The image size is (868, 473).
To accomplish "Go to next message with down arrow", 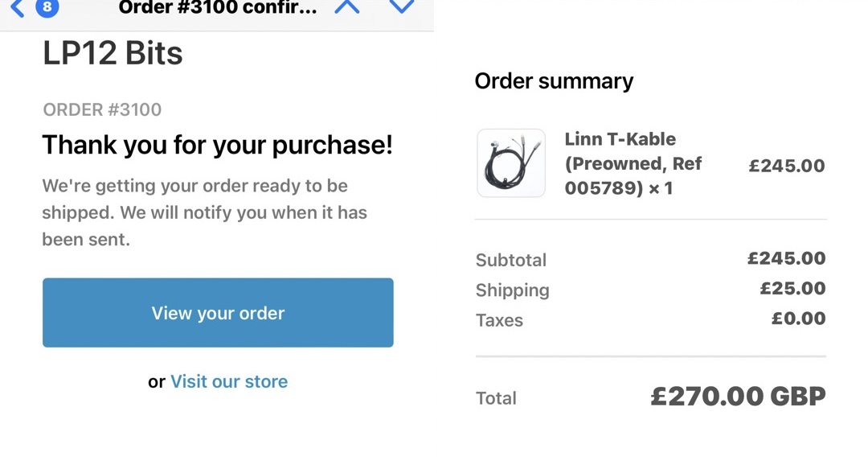I will click(x=401, y=7).
